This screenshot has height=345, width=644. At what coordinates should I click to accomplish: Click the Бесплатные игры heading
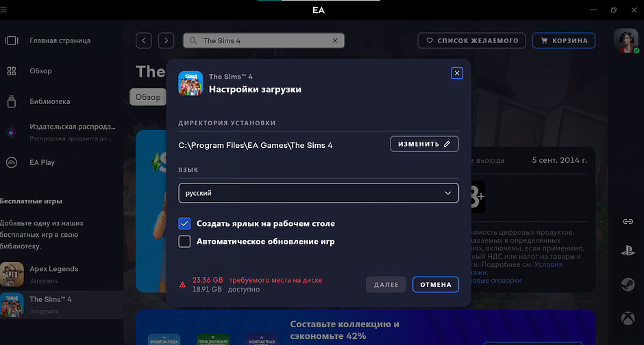point(32,201)
